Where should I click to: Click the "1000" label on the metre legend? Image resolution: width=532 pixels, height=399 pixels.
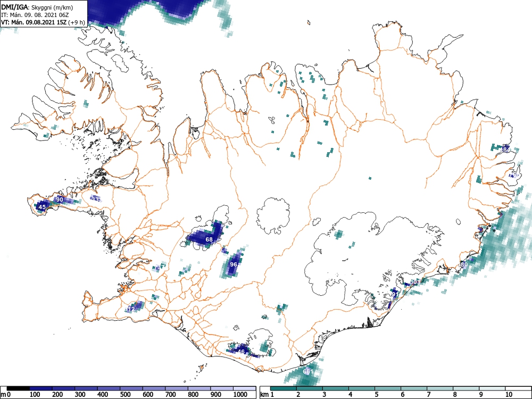click(x=240, y=395)
